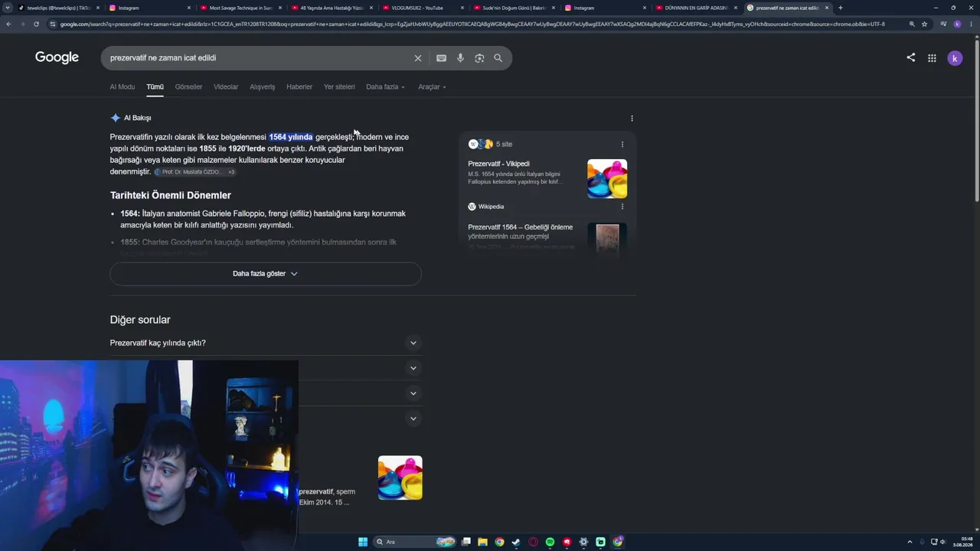Expand AI overview with Daha fazla göster
The width and height of the screenshot is (980, 551).
point(266,273)
